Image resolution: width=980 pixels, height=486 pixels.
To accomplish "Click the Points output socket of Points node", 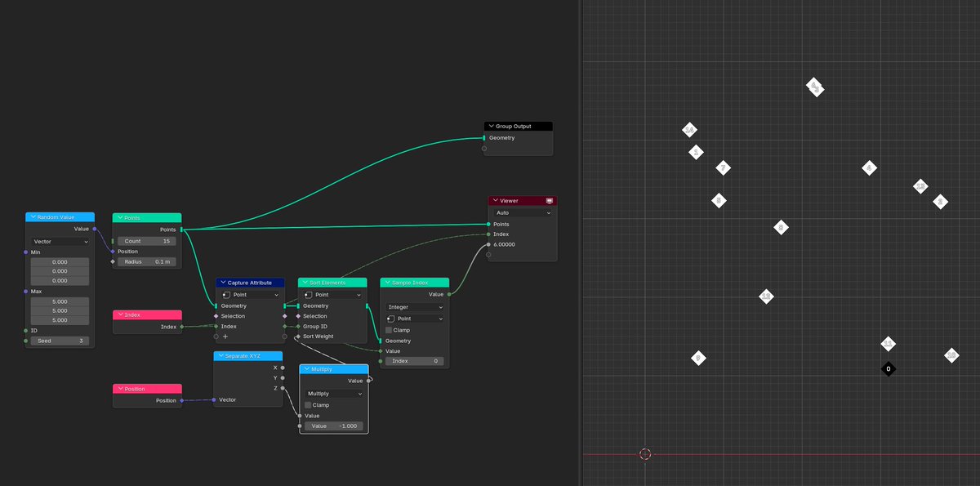I will click(181, 230).
